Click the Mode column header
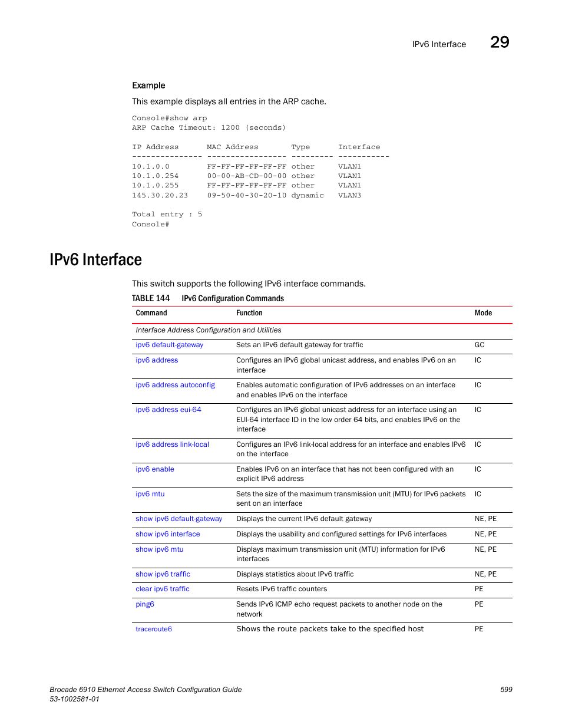The height and width of the screenshot is (728, 562). point(483,313)
